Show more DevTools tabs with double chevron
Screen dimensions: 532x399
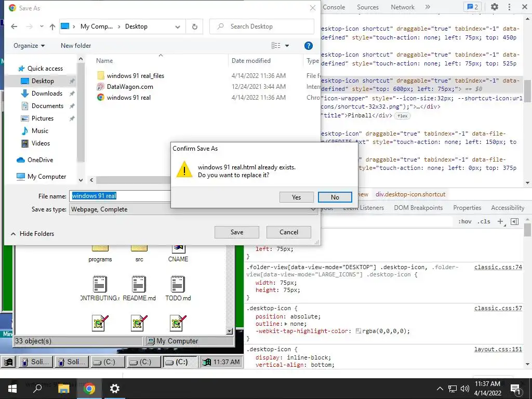pos(428,7)
